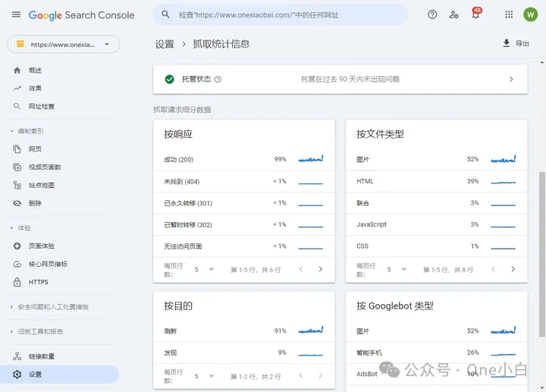The height and width of the screenshot is (392, 546).
Task: Open 已暂时转移 (302) row
Action: click(243, 224)
